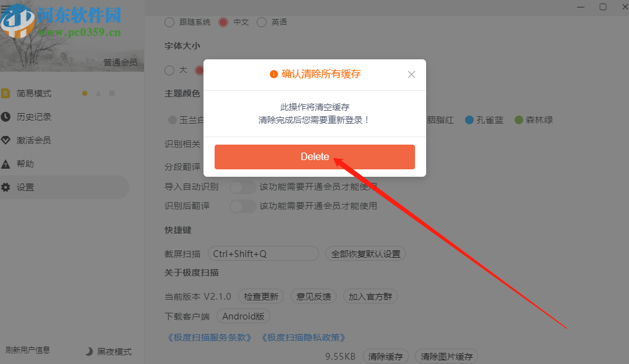Enable the 识别后翻译 toggle
This screenshot has height=364, width=629.
[x=242, y=206]
